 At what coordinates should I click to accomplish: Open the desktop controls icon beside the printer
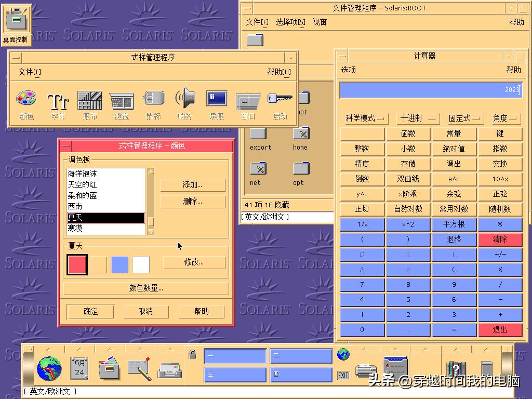pos(395,368)
